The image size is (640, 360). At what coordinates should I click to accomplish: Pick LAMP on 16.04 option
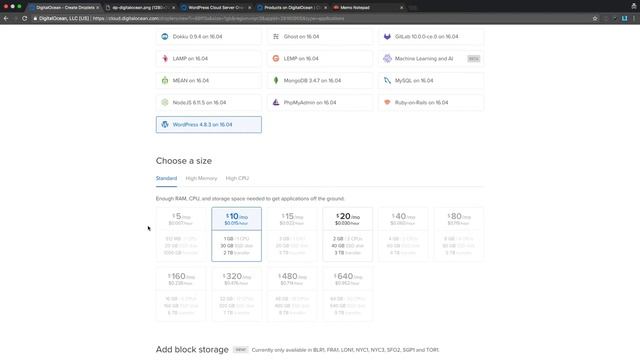pos(209,58)
